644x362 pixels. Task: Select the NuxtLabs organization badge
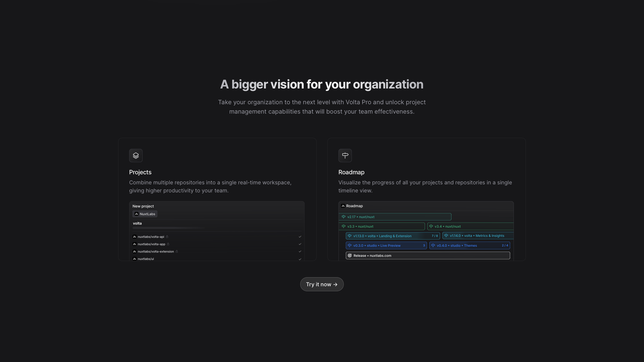pyautogui.click(x=145, y=214)
